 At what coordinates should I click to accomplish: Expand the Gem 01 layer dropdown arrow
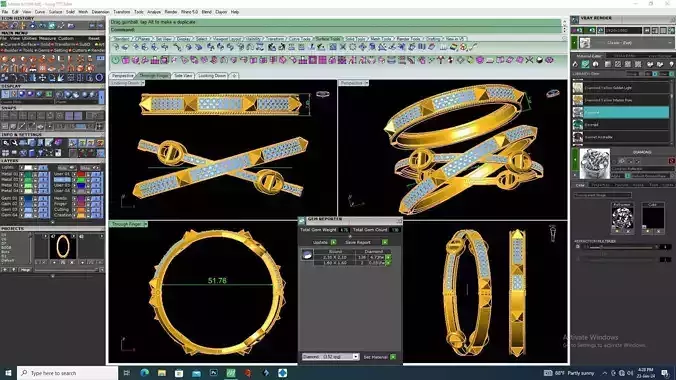pyautogui.click(x=22, y=198)
